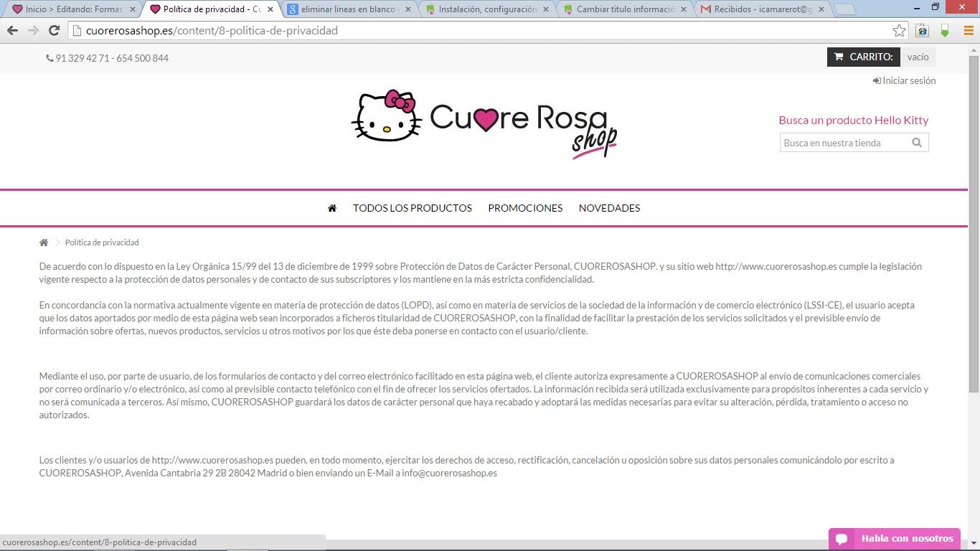The height and width of the screenshot is (551, 980).
Task: Switch to the 'Cambiar titulo información' tab
Action: [x=624, y=9]
